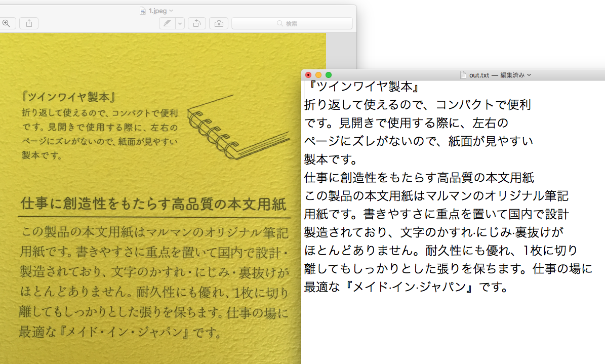
Task: Click the line ページにズレがないので、紙面が見やすい in out.txt
Action: 419,141
